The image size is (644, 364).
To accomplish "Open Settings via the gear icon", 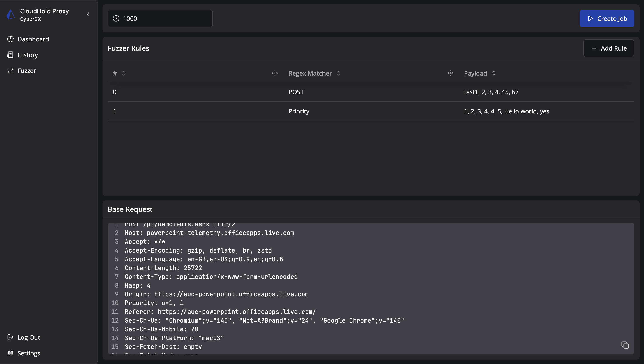I will [10, 353].
